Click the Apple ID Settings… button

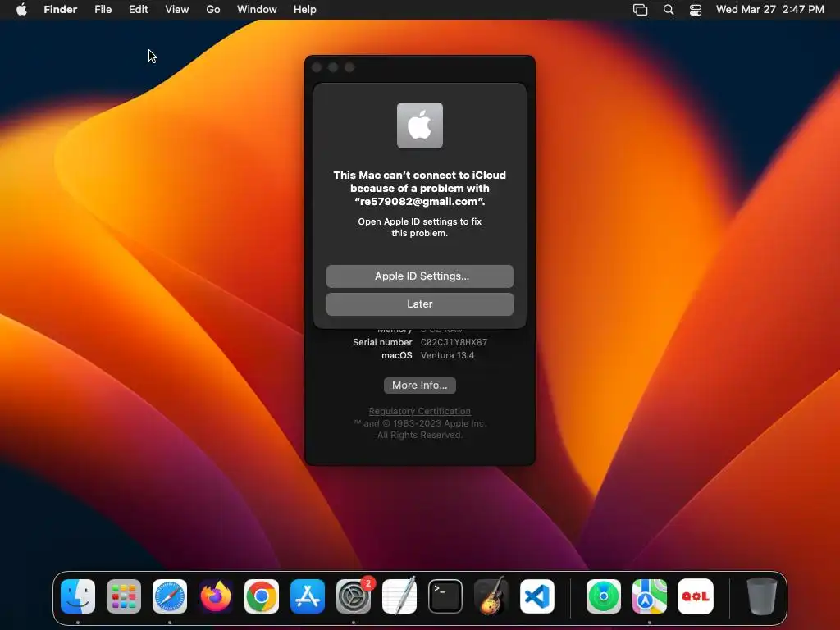click(420, 276)
